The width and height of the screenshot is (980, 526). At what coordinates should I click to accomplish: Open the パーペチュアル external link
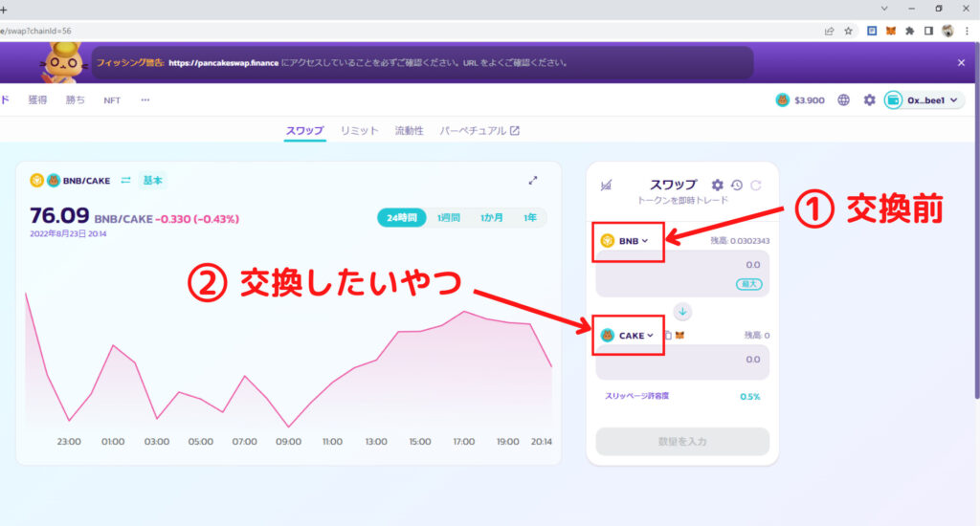coord(479,131)
